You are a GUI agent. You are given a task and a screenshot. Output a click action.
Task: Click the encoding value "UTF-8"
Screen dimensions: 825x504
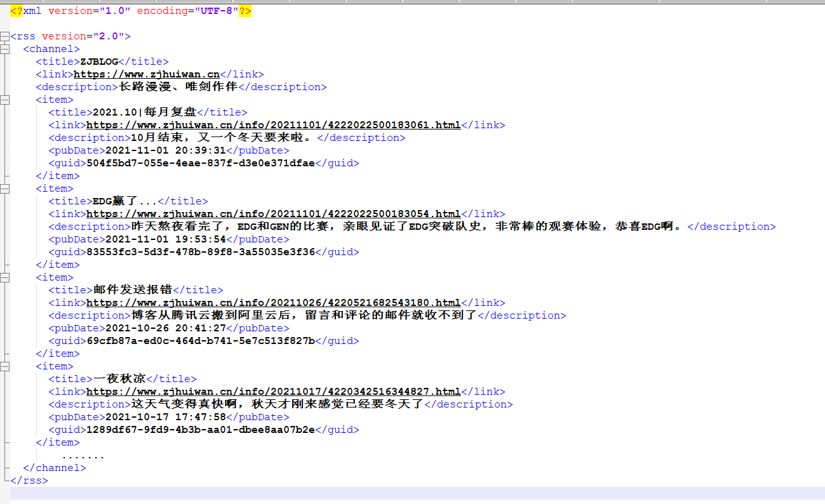tap(217, 11)
